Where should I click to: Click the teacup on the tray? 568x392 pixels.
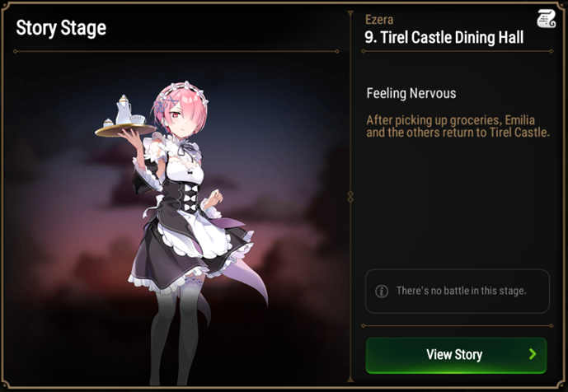point(138,119)
